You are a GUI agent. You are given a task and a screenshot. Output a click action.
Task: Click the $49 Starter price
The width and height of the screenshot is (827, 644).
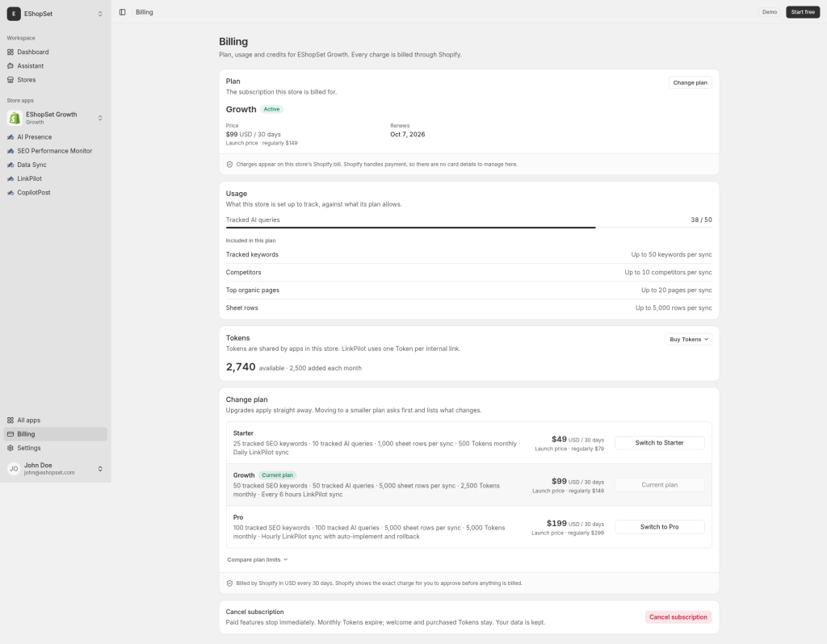coord(559,439)
